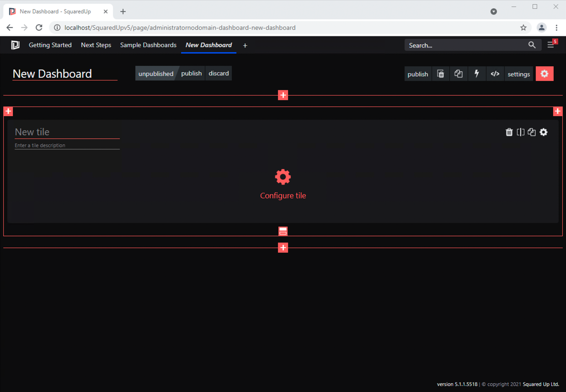Add a row with the plus above the tile section
Screen dimensions: 566x392
pyautogui.click(x=283, y=95)
